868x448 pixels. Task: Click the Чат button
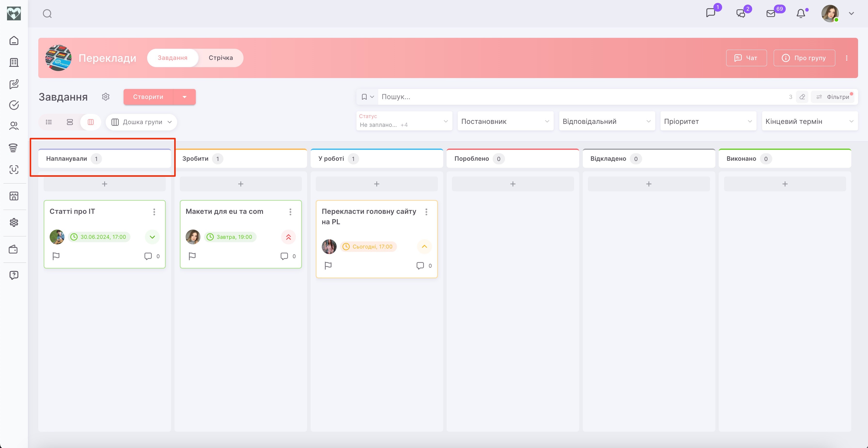[746, 58]
